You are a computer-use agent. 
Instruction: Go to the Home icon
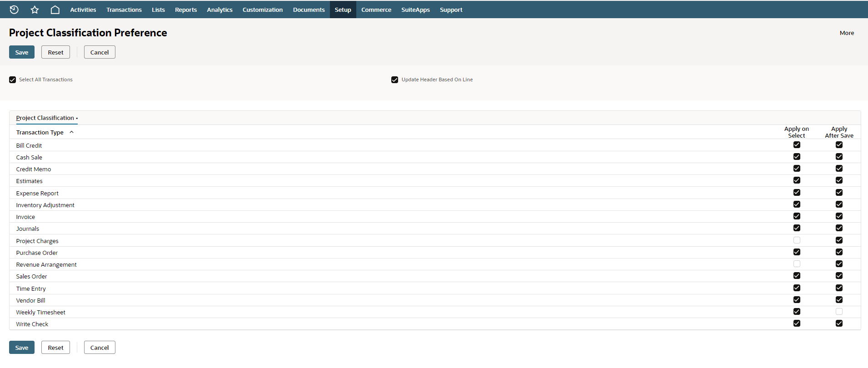pos(55,10)
